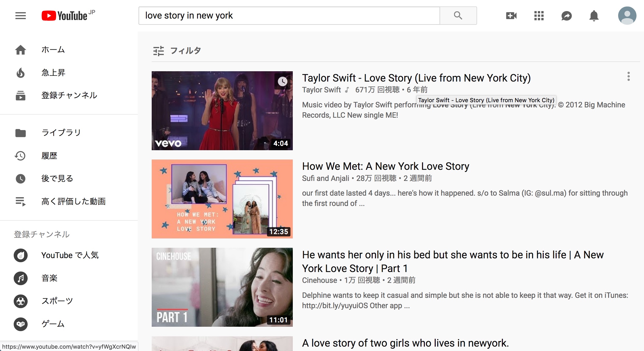The height and width of the screenshot is (351, 644).
Task: Click the history clock icon
Action: [20, 156]
